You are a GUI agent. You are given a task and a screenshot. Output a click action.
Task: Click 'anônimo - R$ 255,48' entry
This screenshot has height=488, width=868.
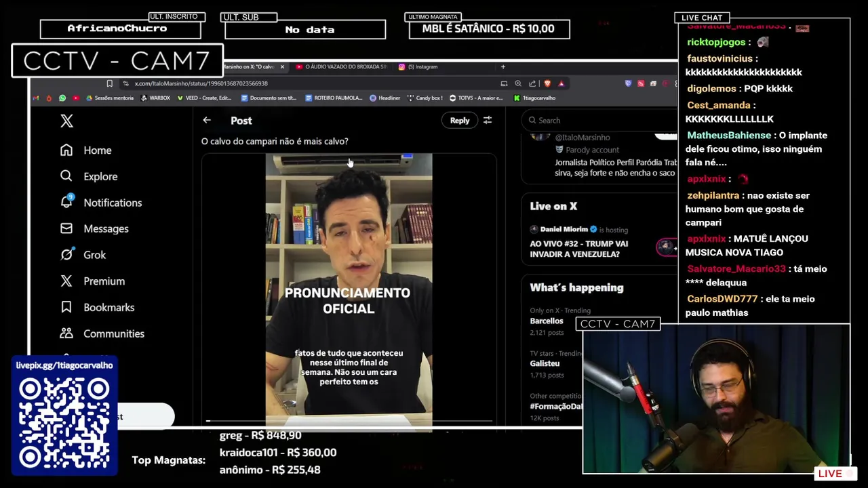click(x=270, y=469)
